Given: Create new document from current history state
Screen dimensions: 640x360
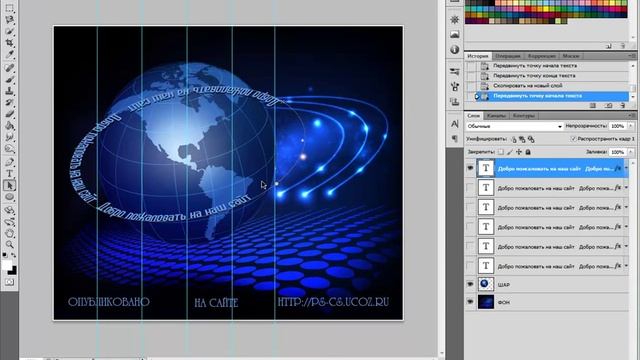Looking at the screenshot, I should pyautogui.click(x=593, y=105).
